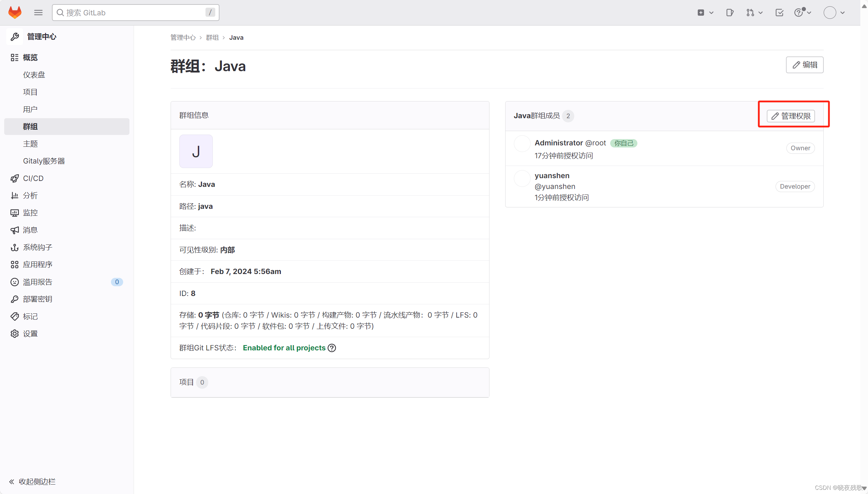868x494 pixels.
Task: Click the 标记 label tag icon
Action: [14, 316]
